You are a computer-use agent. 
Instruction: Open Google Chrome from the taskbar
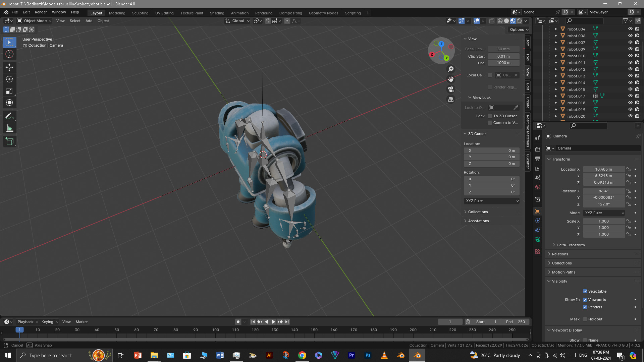(302, 355)
